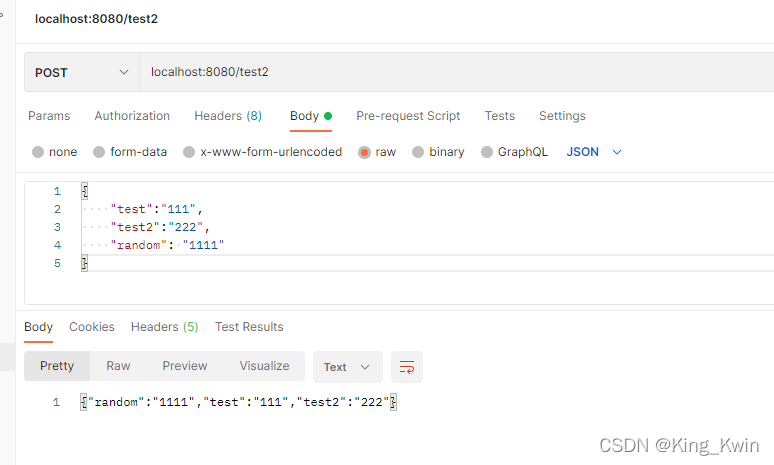This screenshot has width=774, height=465.
Task: Switch to Preview response view
Action: [x=185, y=366]
